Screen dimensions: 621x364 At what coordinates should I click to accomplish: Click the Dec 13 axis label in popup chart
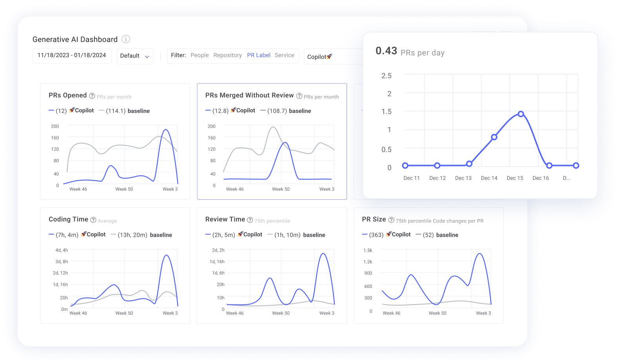tap(463, 178)
